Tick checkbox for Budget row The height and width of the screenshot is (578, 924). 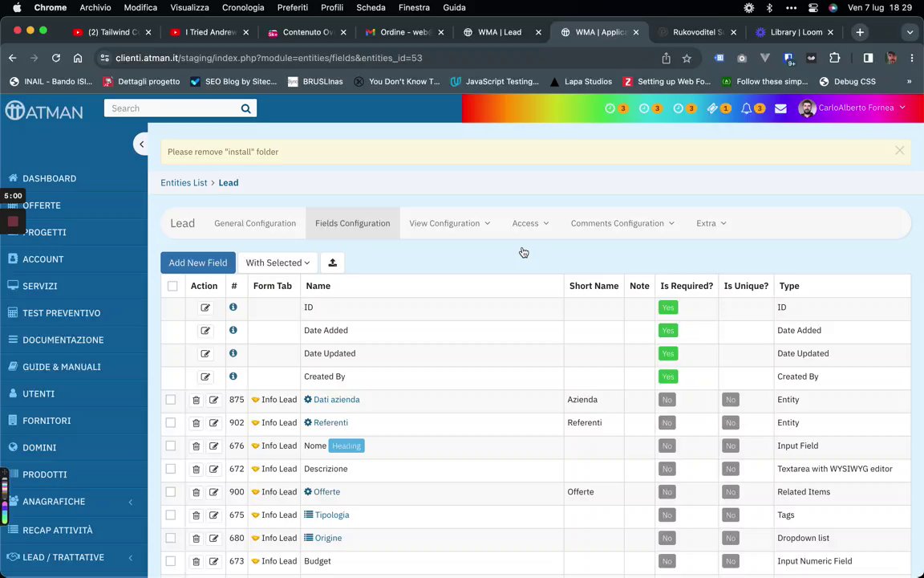coord(170,560)
